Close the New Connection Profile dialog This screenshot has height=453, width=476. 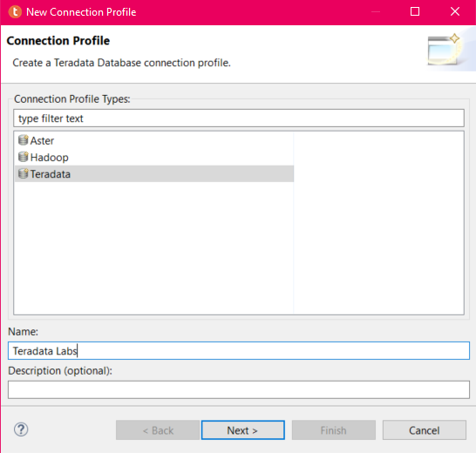pos(455,12)
